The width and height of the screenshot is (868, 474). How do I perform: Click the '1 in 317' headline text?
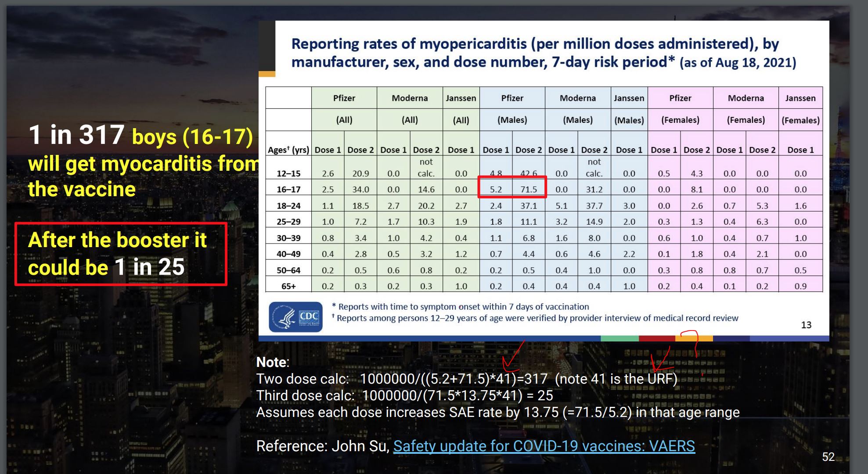point(76,135)
